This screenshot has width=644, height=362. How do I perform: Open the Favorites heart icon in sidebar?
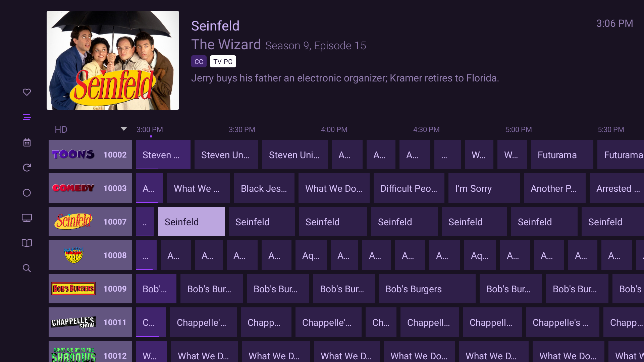coord(27,92)
